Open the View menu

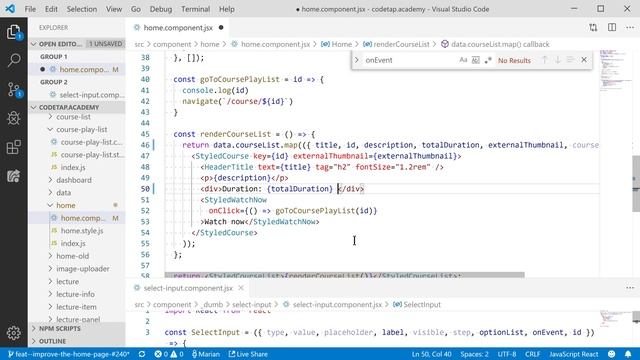[114, 9]
